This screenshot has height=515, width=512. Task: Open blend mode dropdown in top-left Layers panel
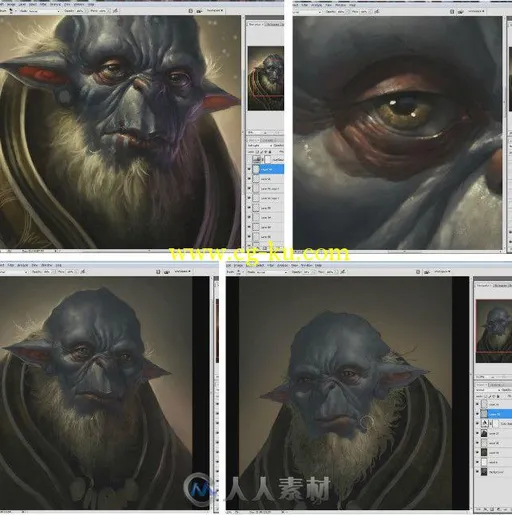(261, 146)
